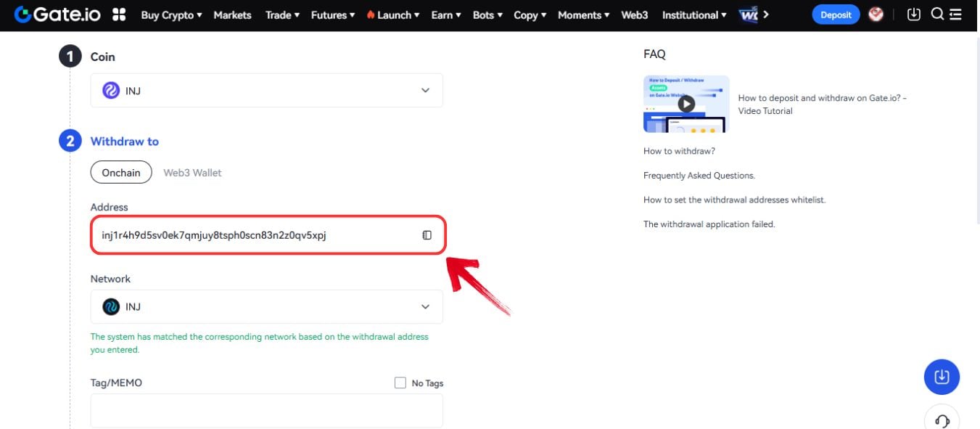This screenshot has width=980, height=429.
Task: Click the WCTC promo banner icon
Action: (x=748, y=15)
